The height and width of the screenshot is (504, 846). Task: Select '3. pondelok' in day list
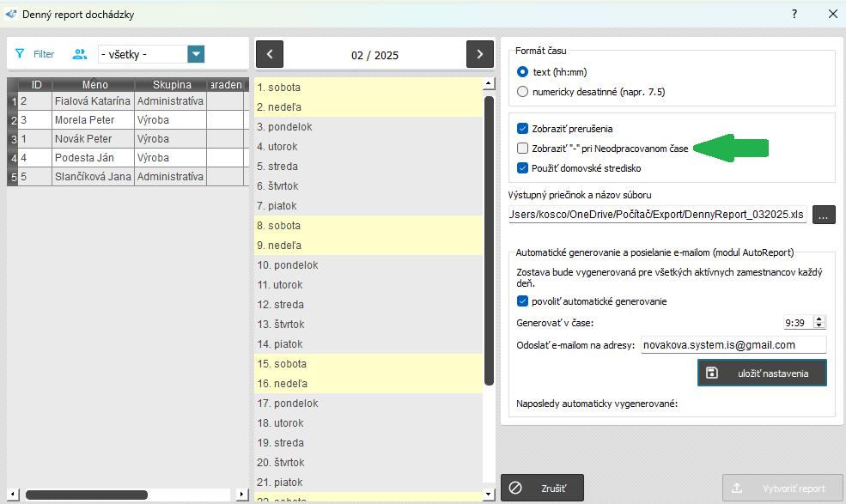(x=283, y=127)
